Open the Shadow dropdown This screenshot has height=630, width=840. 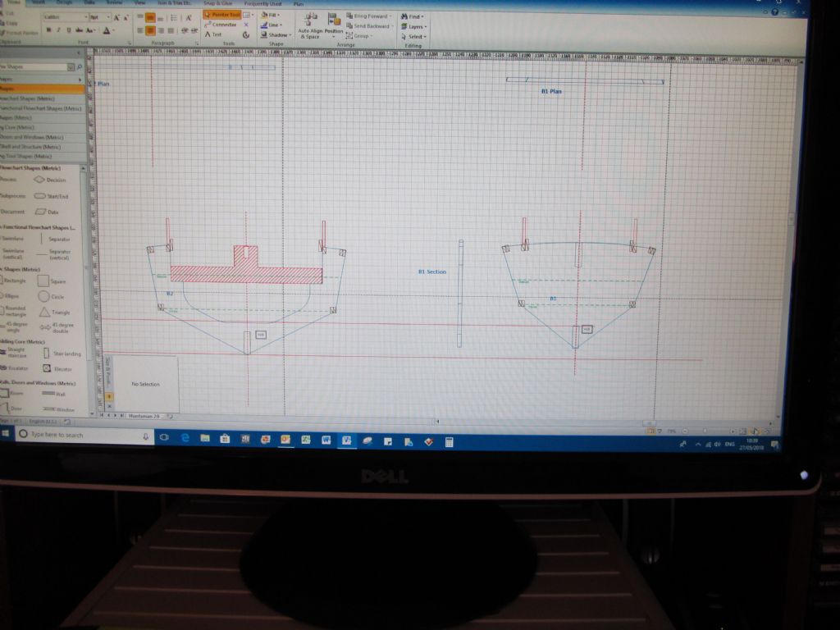click(x=276, y=34)
